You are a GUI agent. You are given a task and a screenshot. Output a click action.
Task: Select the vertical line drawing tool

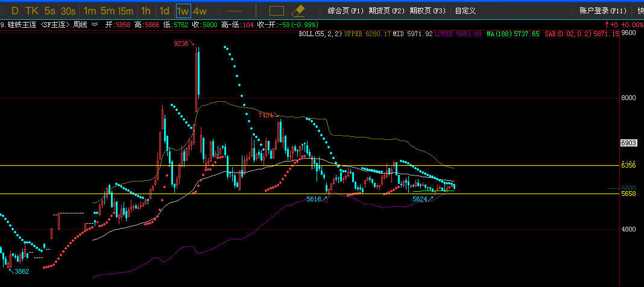coord(256,11)
